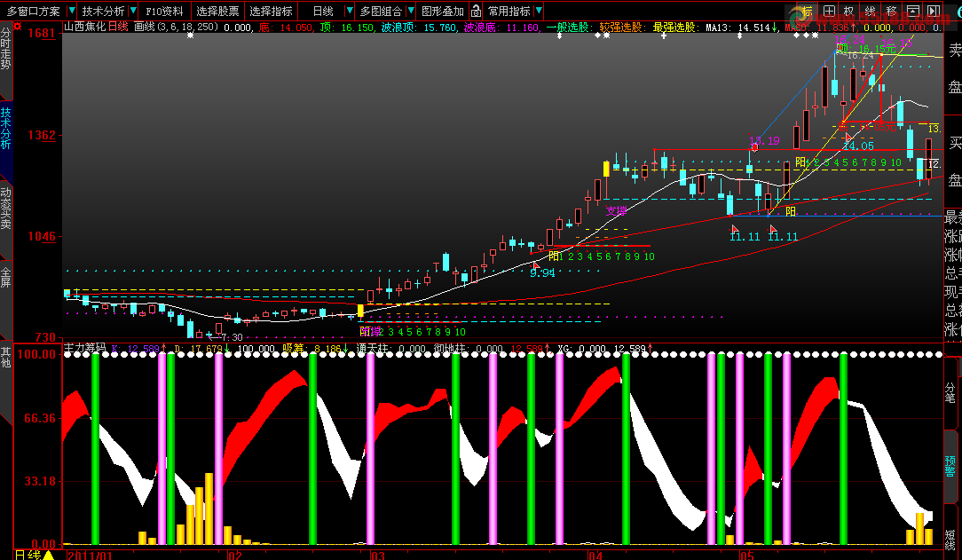Screen dimensions: 962x560
Task: Click the red gear settings icon
Action: point(17,27)
